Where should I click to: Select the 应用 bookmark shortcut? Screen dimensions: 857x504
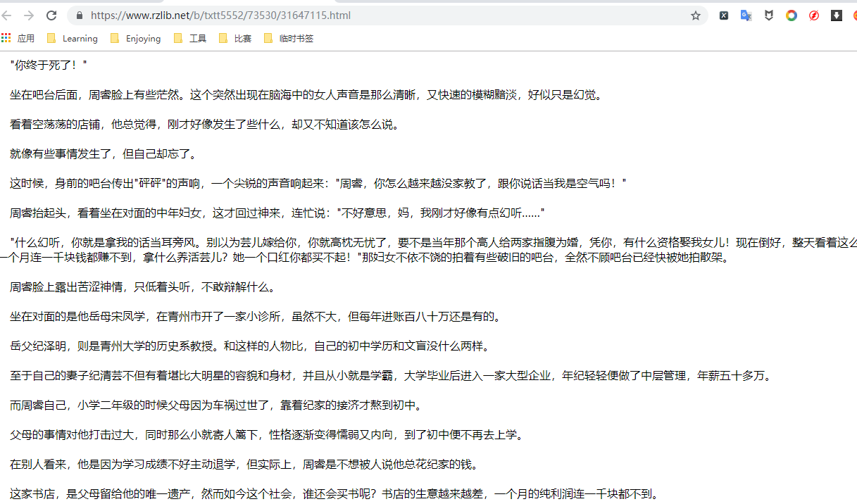click(x=25, y=38)
